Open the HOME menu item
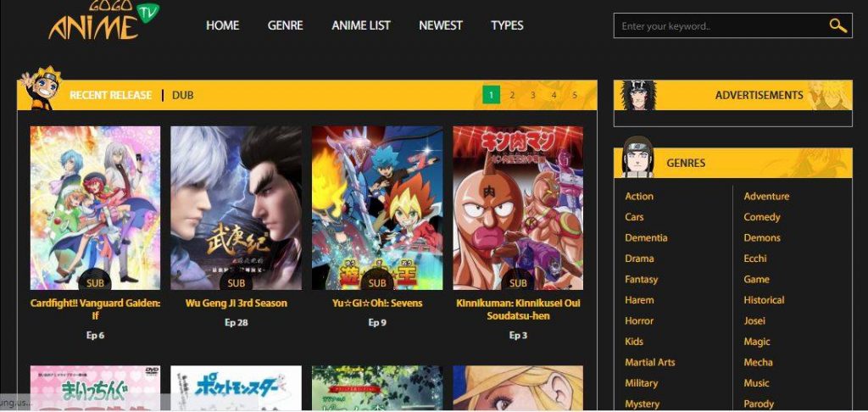This screenshot has width=868, height=412. coord(223,25)
